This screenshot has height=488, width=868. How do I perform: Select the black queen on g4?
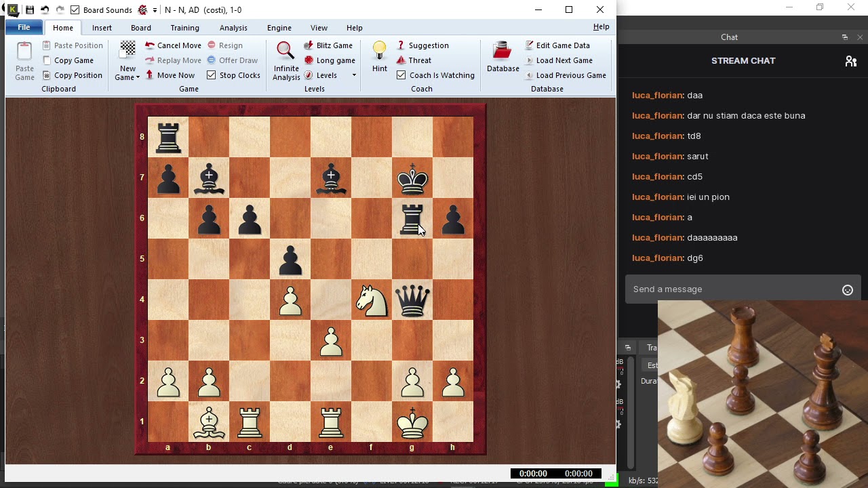coord(412,300)
